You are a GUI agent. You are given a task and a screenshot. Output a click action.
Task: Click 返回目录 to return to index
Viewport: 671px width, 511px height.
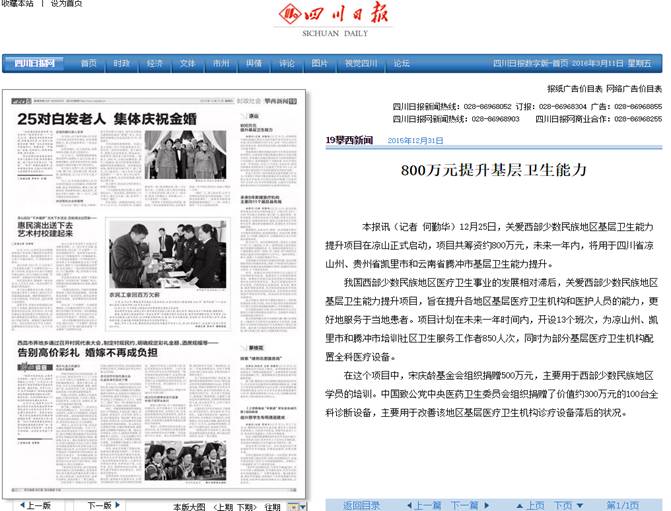(x=361, y=506)
